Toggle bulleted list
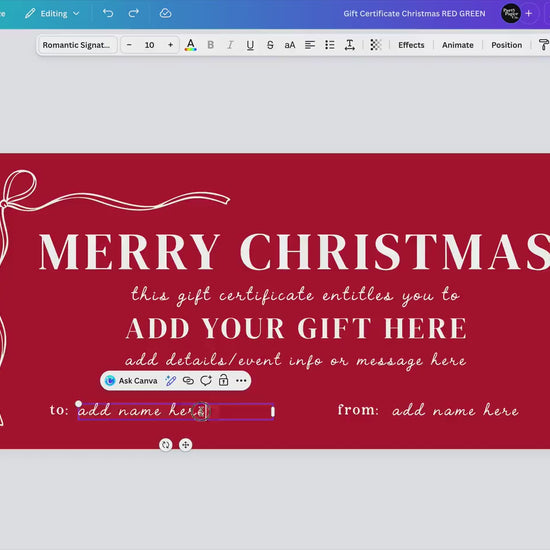The height and width of the screenshot is (550, 550). pyautogui.click(x=329, y=45)
